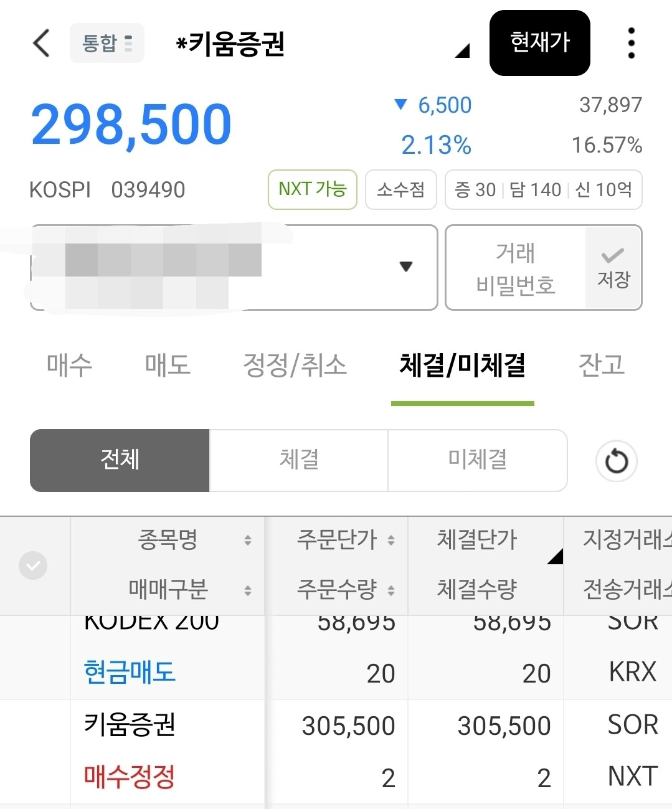Image resolution: width=672 pixels, height=809 pixels.
Task: Select the 미체결 filter segment
Action: coord(477,460)
